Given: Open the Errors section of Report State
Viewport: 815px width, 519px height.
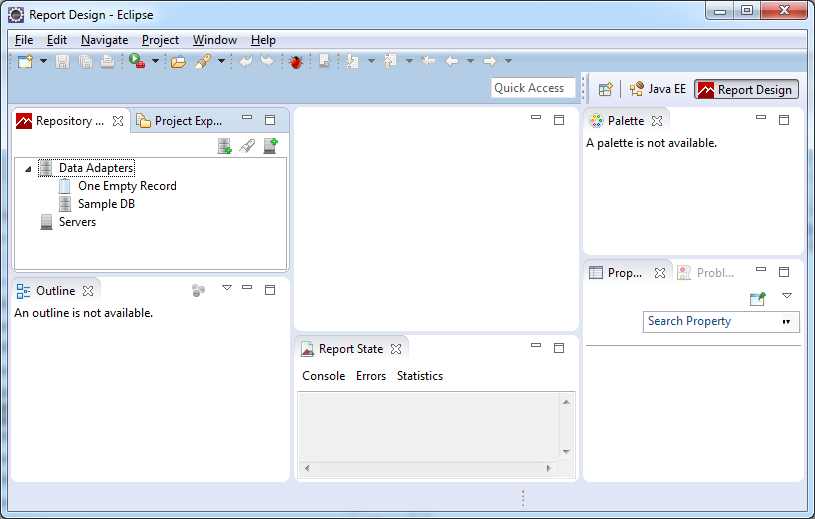Looking at the screenshot, I should [371, 376].
